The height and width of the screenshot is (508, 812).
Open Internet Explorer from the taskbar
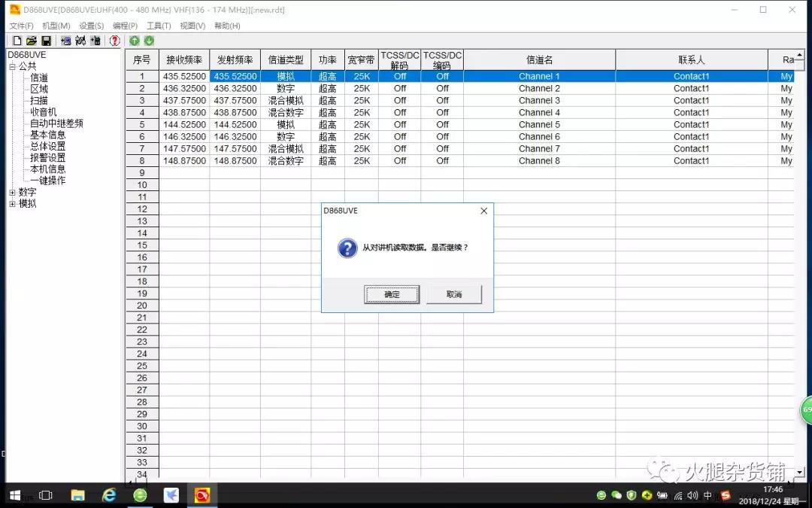(x=109, y=494)
